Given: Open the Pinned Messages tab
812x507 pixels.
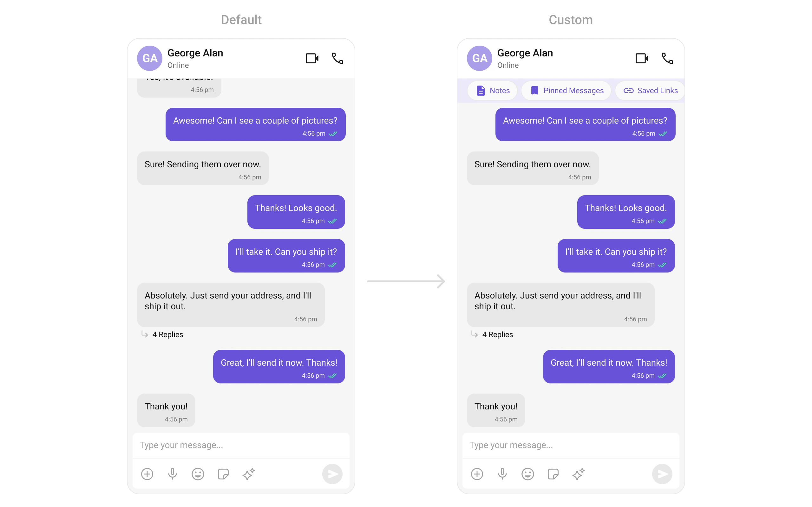Looking at the screenshot, I should tap(566, 91).
